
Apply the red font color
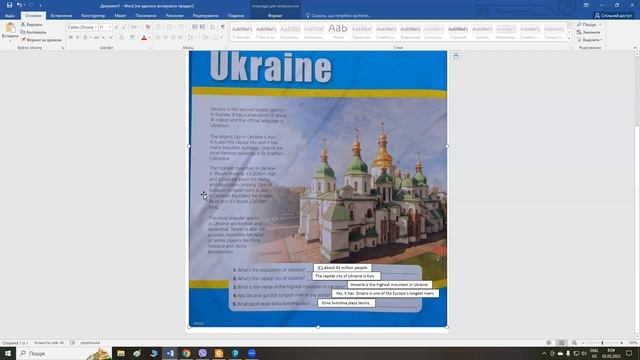point(144,38)
